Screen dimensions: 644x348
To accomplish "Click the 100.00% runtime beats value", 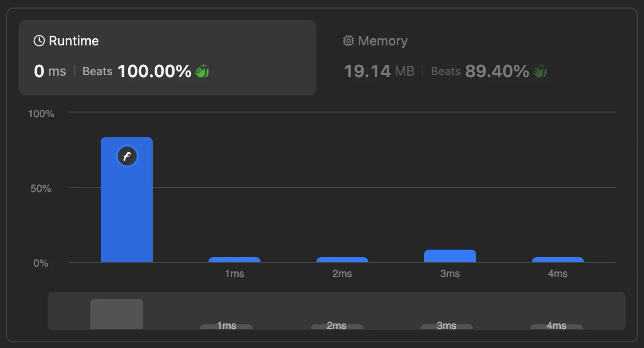I will [x=154, y=71].
